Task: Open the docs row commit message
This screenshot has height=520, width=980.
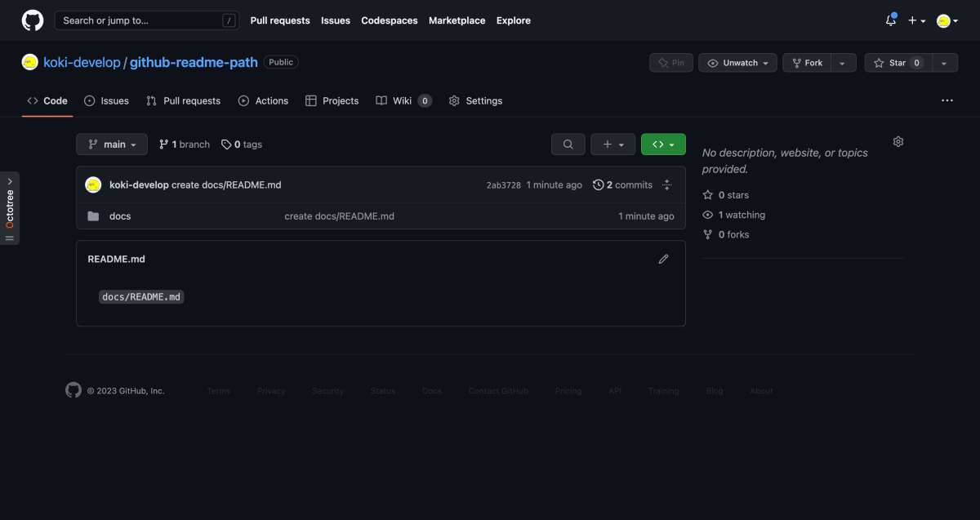Action: tap(340, 216)
